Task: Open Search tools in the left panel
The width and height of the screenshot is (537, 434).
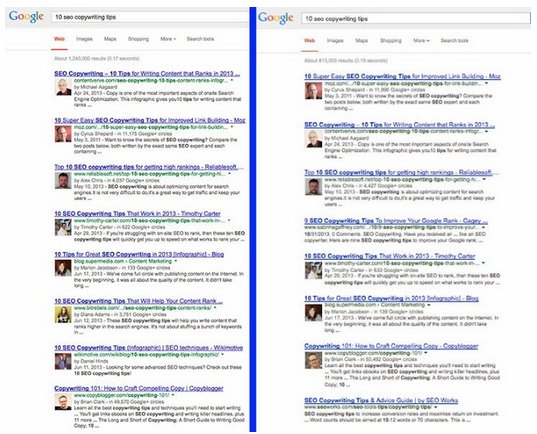Action: [200, 39]
